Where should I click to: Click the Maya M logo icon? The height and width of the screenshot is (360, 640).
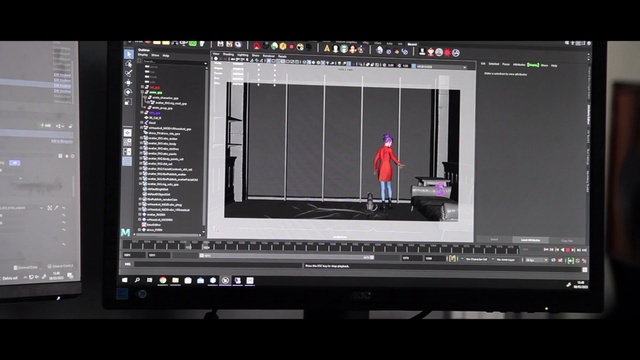[x=126, y=232]
